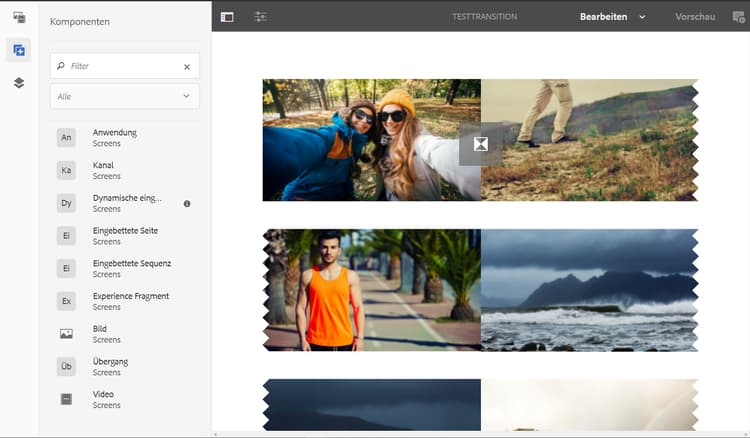Select the stormy sea mountains image
This screenshot has height=438, width=750.
click(x=590, y=290)
